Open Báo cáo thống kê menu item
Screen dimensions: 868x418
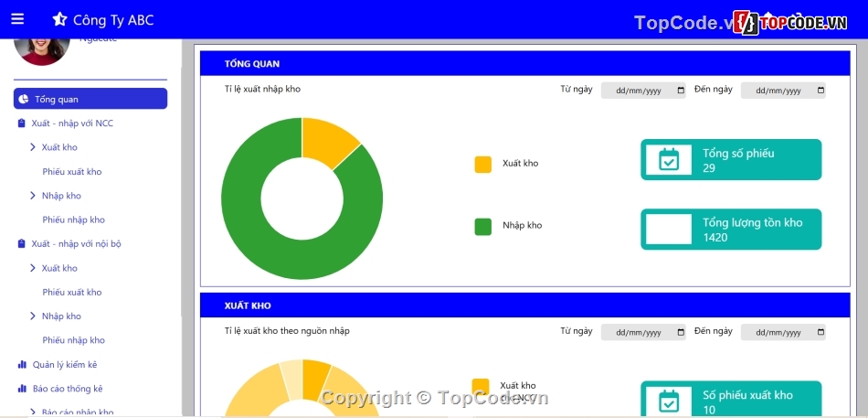[68, 389]
